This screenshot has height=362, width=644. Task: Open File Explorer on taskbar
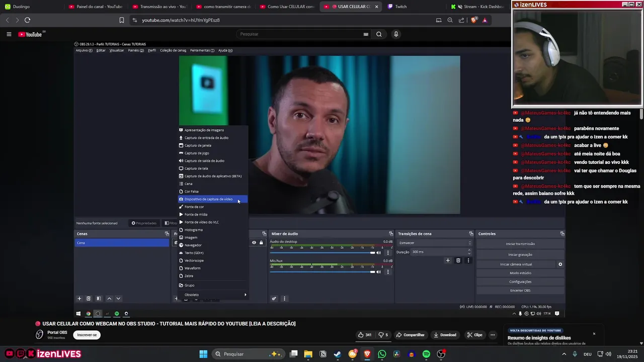[308, 354]
